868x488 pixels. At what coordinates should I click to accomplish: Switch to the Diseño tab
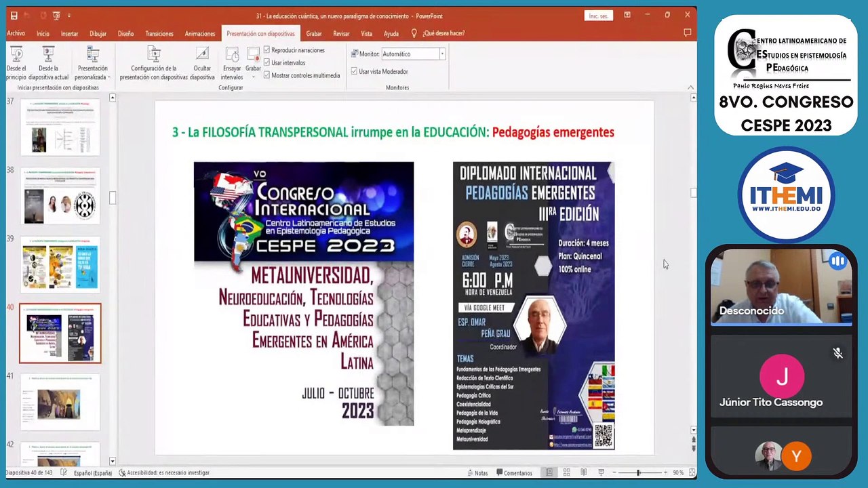click(125, 33)
